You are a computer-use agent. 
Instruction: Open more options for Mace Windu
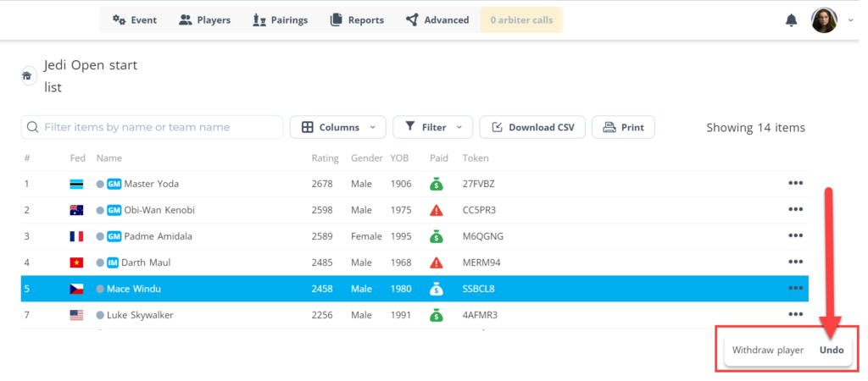(795, 288)
